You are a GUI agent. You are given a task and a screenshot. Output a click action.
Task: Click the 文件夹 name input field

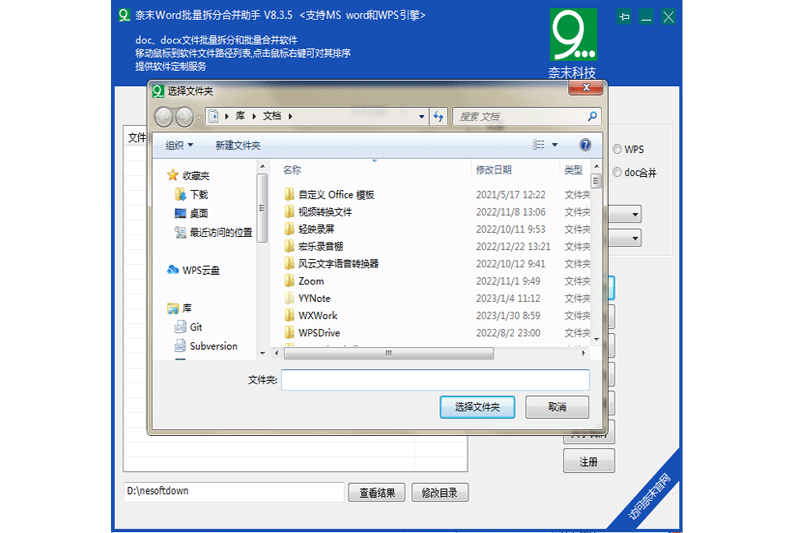(435, 379)
